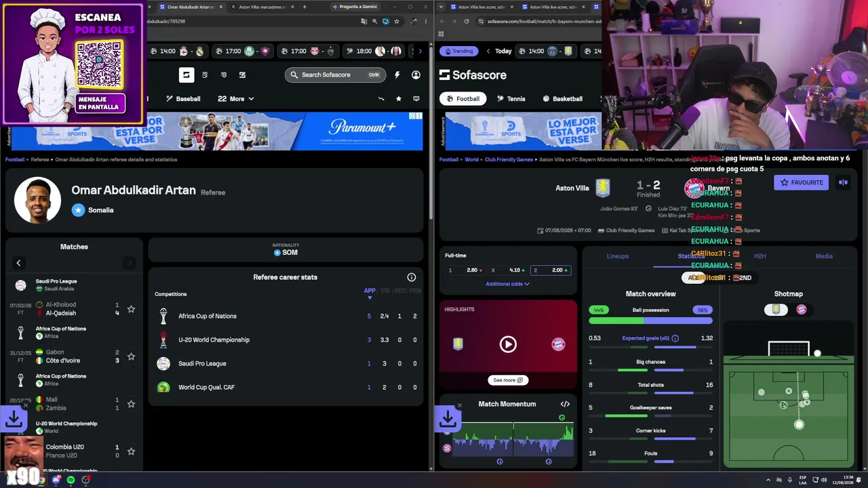
Task: Click the Expected goals info icon
Action: tap(675, 338)
